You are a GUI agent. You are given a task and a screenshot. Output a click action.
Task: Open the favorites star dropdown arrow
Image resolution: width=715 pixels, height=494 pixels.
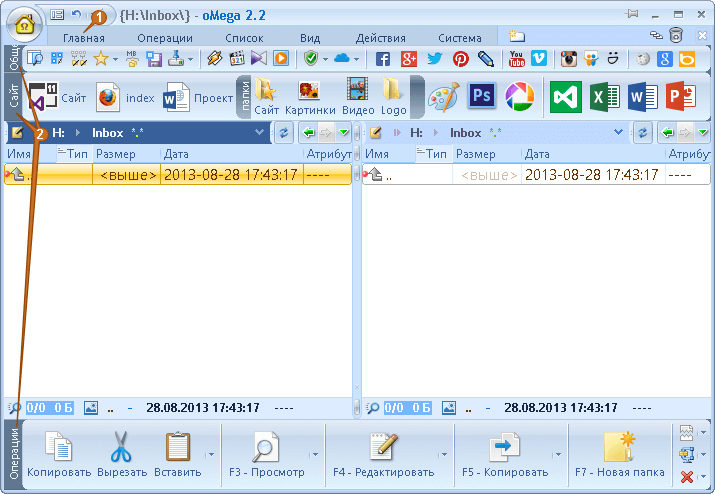click(x=115, y=59)
